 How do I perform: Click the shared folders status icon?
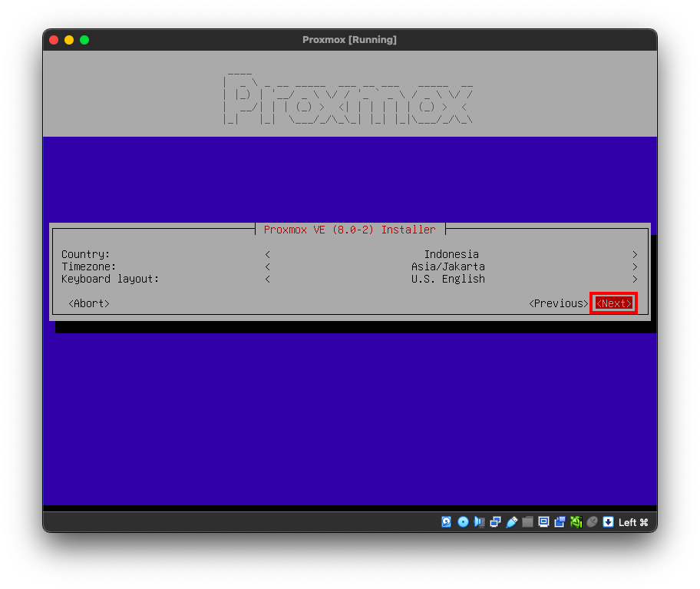(527, 522)
